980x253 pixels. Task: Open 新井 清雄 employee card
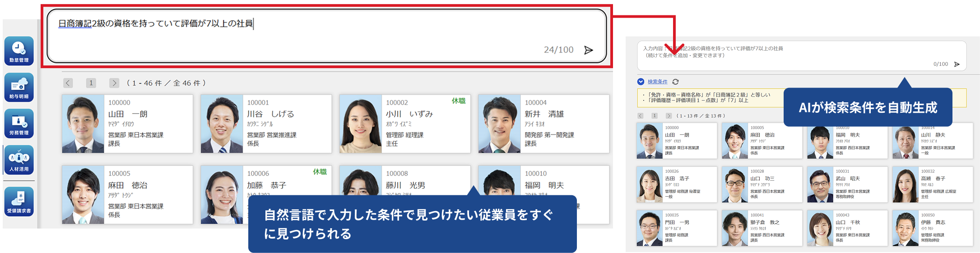[x=544, y=124]
